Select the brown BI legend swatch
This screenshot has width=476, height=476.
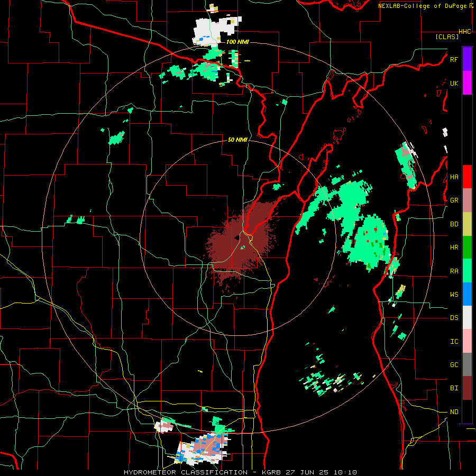pyautogui.click(x=467, y=388)
